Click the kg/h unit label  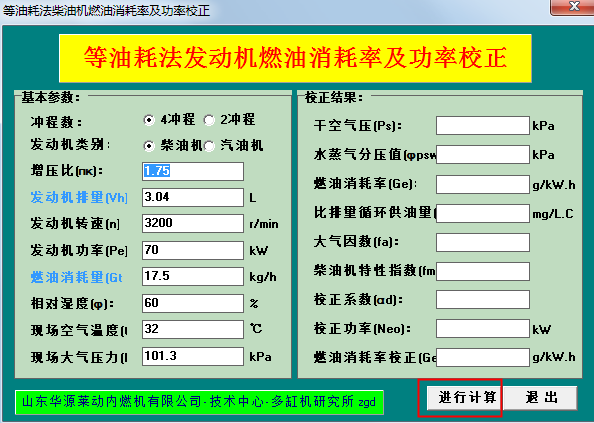263,277
